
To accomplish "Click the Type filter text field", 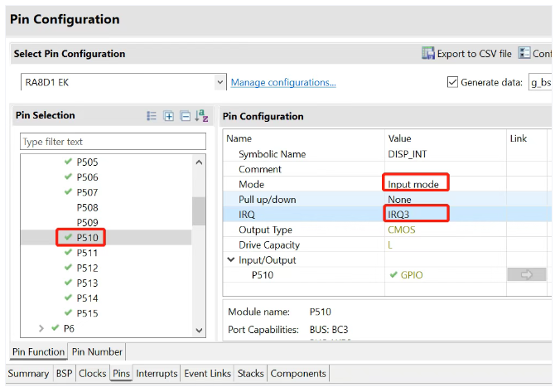I will click(x=113, y=142).
